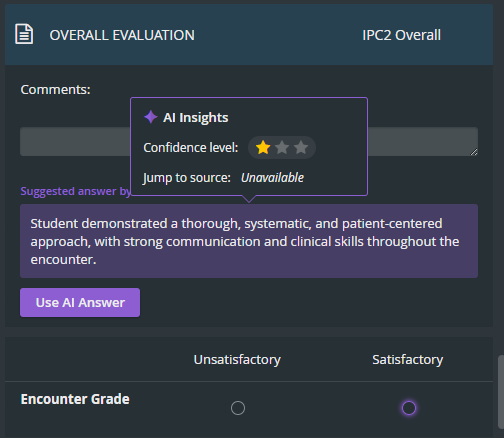Select Unsatisfactory for Encounter Grade
504x438 pixels.
click(238, 408)
